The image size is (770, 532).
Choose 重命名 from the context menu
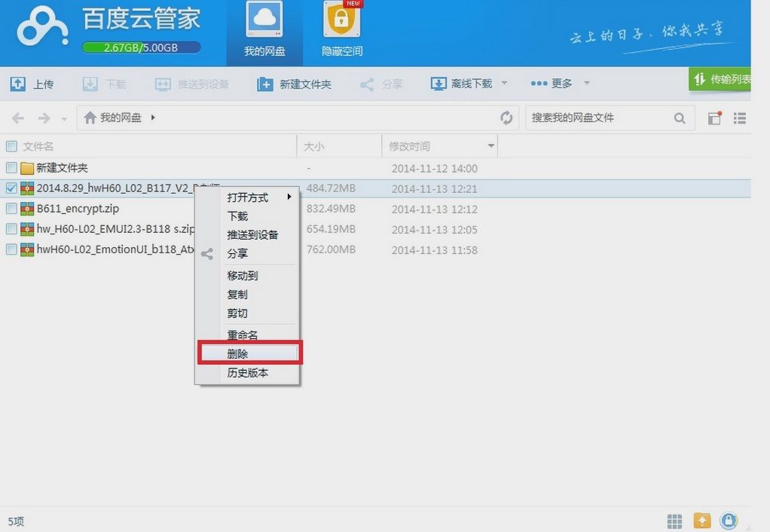pos(243,335)
